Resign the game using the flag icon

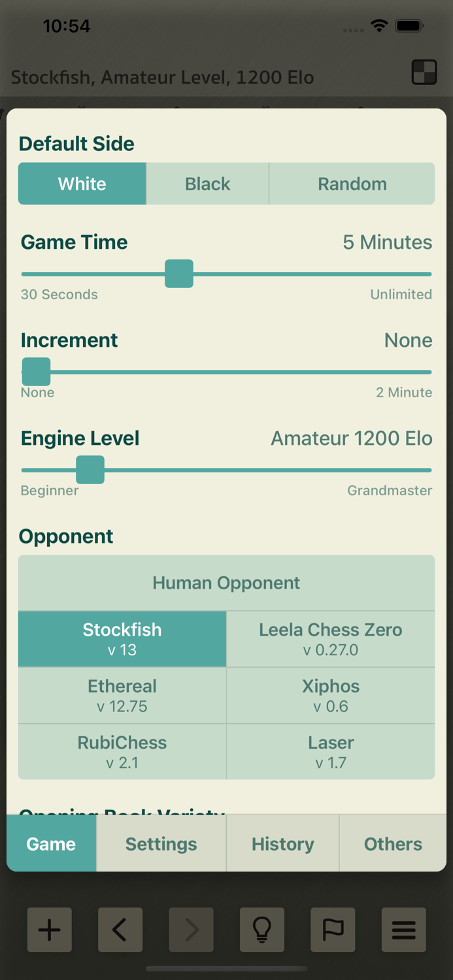click(333, 930)
